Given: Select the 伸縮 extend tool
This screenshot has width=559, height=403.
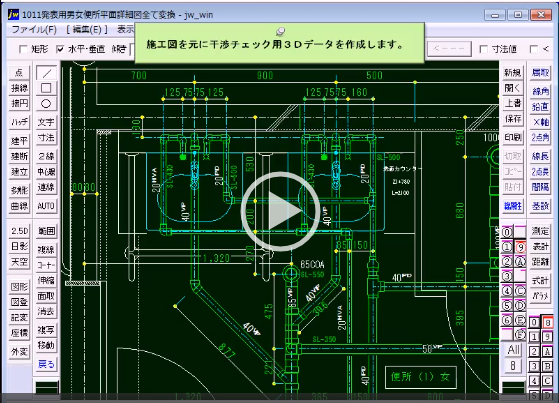Looking at the screenshot, I should (x=46, y=280).
